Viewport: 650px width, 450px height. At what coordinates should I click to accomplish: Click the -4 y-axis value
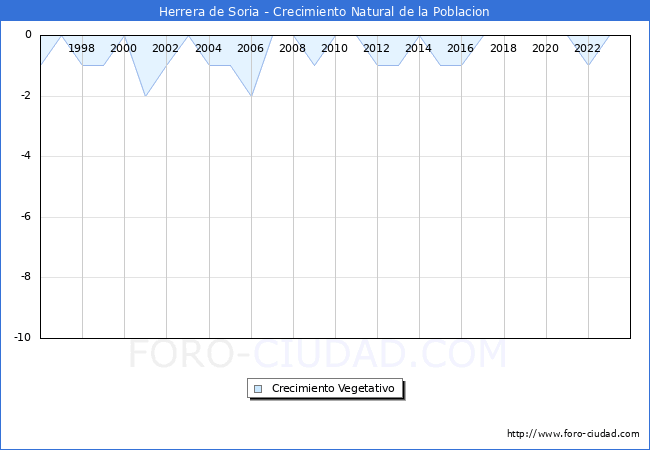pos(26,155)
